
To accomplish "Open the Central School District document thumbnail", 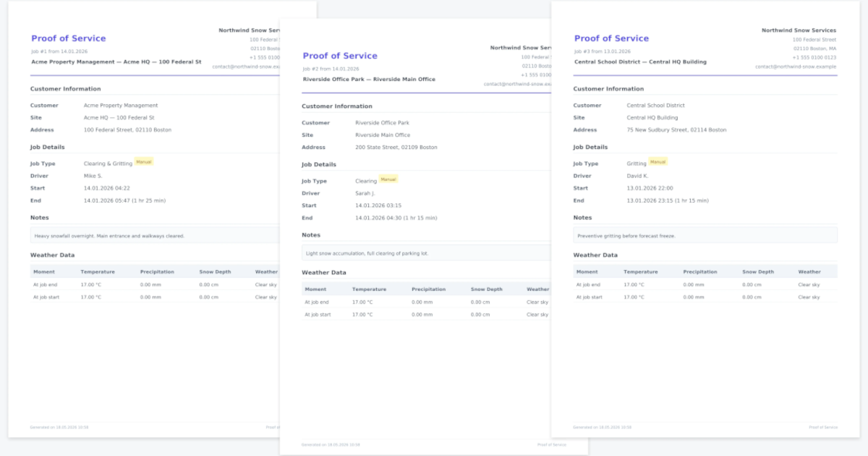I will pyautogui.click(x=705, y=219).
